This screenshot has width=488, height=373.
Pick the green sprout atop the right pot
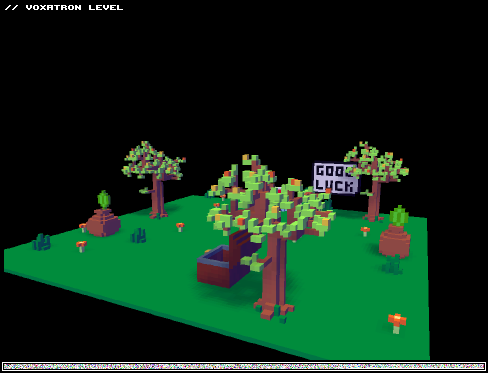pyautogui.click(x=399, y=216)
